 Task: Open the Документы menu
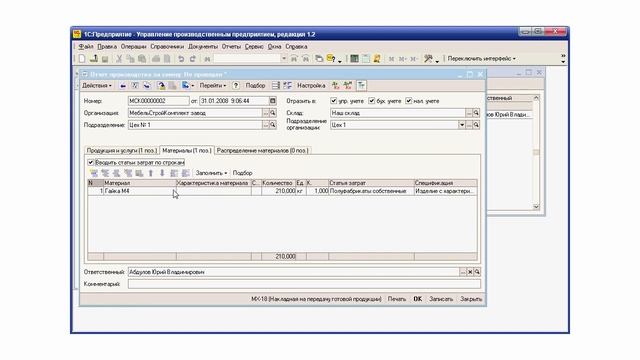(x=203, y=47)
